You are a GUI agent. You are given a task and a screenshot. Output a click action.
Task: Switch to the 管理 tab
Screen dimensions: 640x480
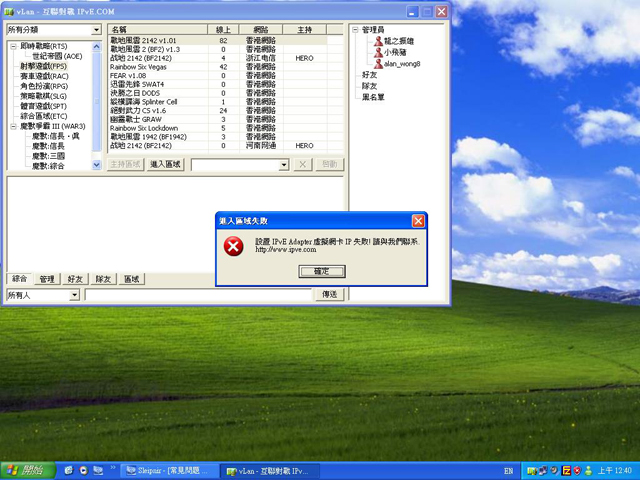pyautogui.click(x=47, y=279)
